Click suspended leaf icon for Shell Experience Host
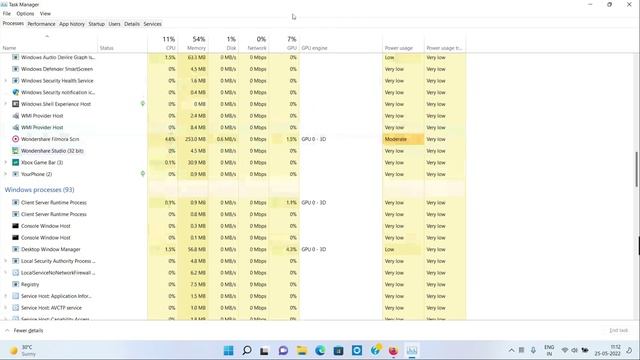Image resolution: width=640 pixels, height=360 pixels. pyautogui.click(x=142, y=104)
